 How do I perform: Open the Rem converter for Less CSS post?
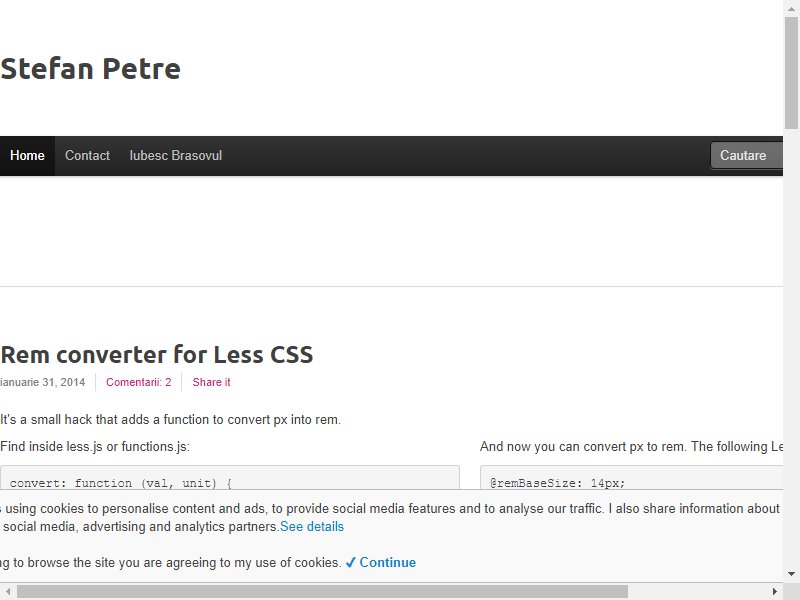click(x=157, y=355)
